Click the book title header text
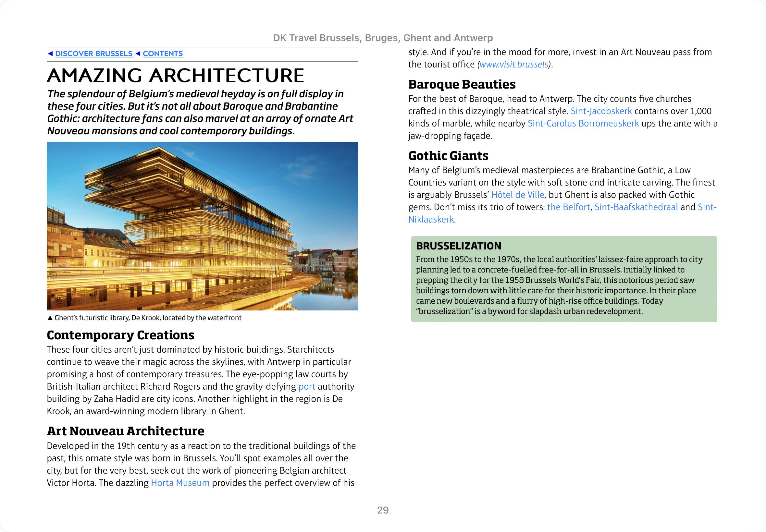This screenshot has height=532, width=766. coord(382,38)
